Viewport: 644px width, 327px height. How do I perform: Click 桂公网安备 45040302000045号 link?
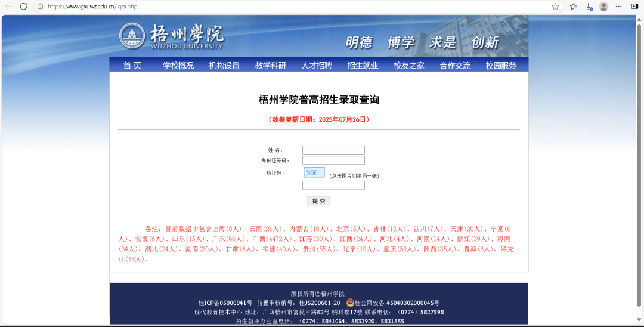[397, 303]
